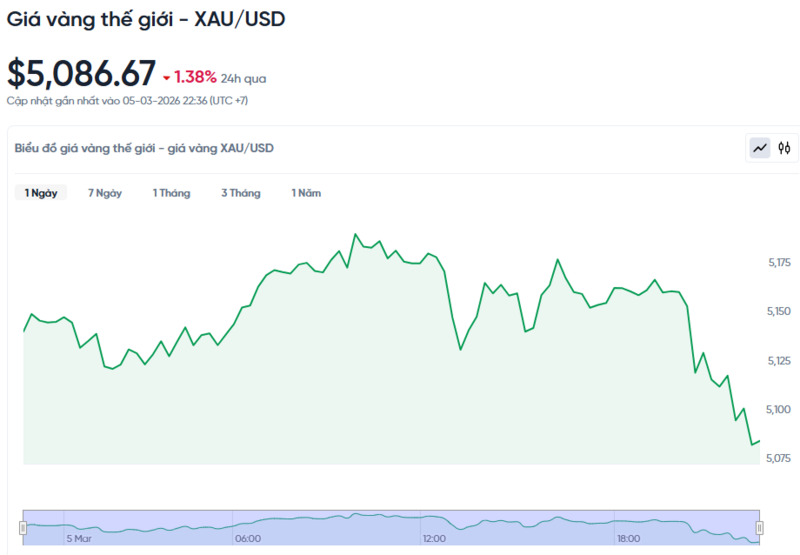
Task: Click the left handle of range slider
Action: pos(24,527)
